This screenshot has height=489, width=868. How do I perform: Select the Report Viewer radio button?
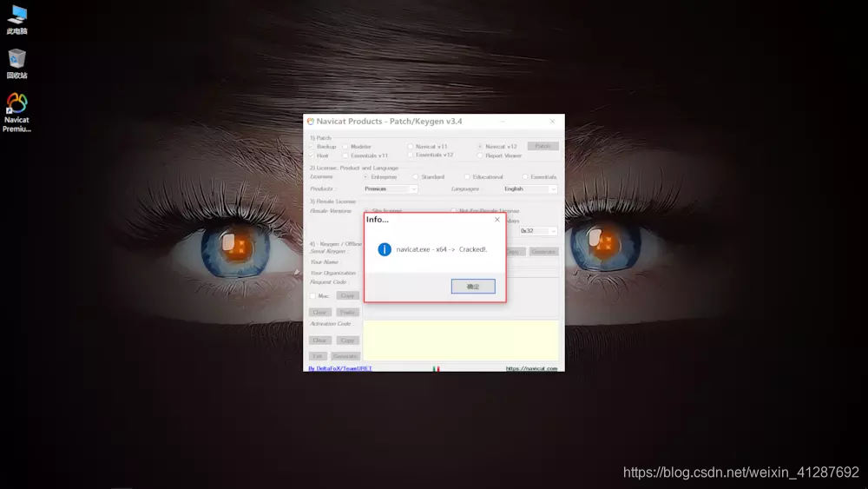click(480, 155)
